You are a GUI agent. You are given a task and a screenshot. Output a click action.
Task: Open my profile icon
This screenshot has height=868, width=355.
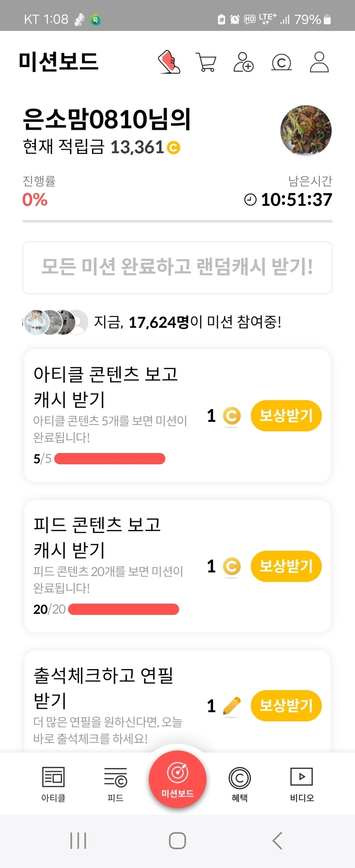coord(319,62)
